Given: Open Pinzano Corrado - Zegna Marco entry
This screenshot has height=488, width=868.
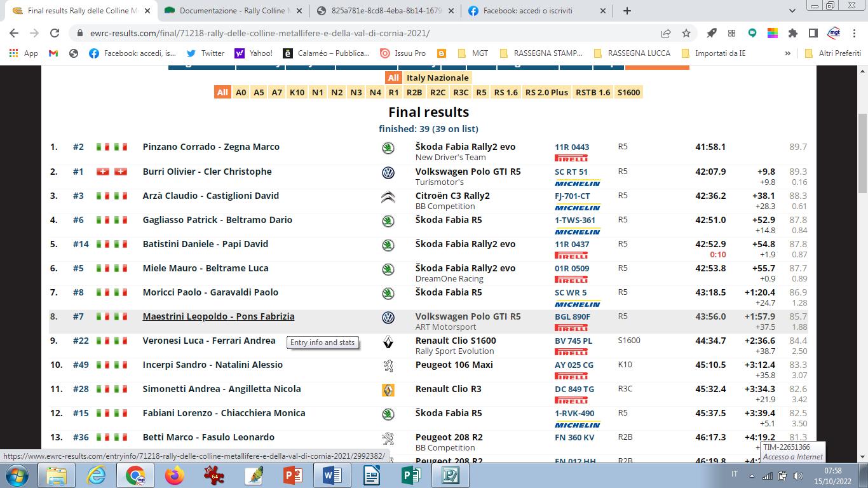Looking at the screenshot, I should tap(211, 147).
